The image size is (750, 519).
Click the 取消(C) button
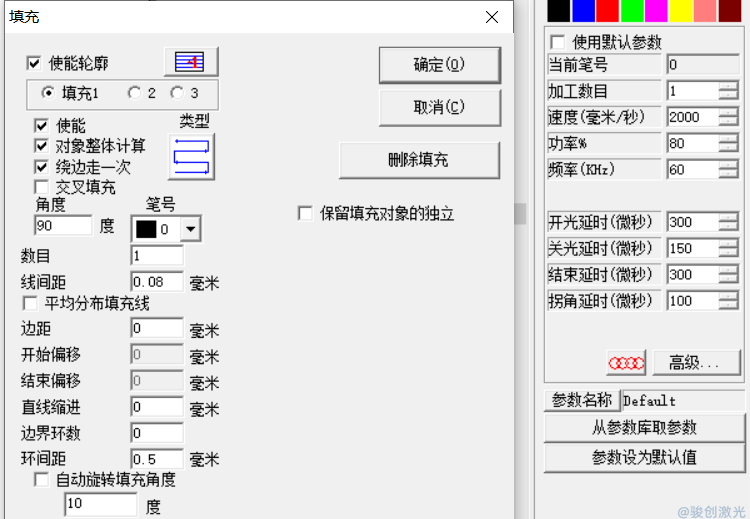point(440,107)
